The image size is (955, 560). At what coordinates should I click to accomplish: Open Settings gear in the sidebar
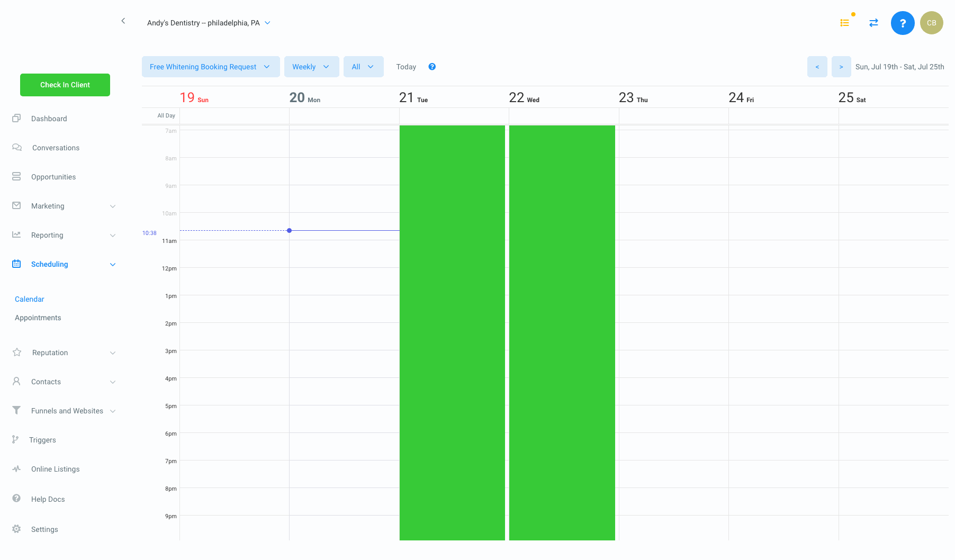coord(17,529)
